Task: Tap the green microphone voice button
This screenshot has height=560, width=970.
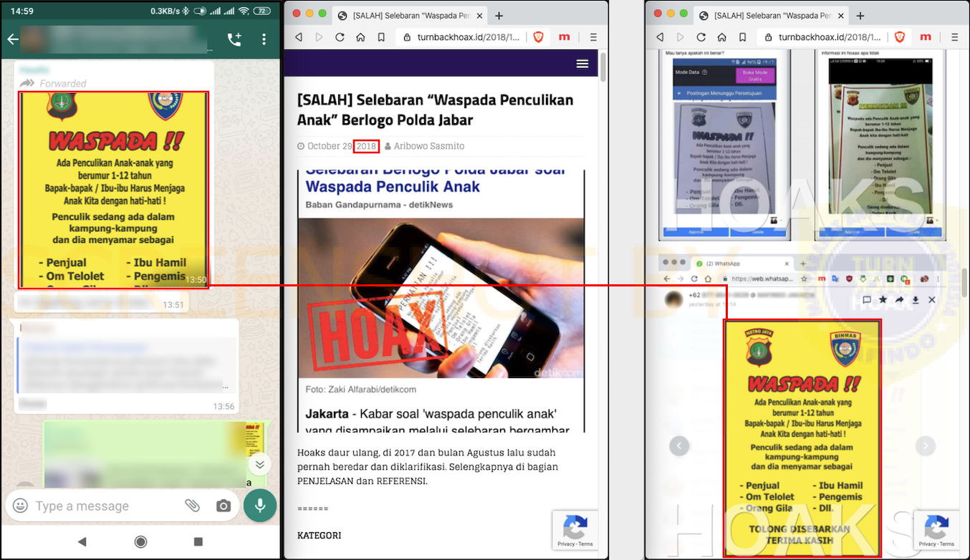Action: (x=259, y=506)
